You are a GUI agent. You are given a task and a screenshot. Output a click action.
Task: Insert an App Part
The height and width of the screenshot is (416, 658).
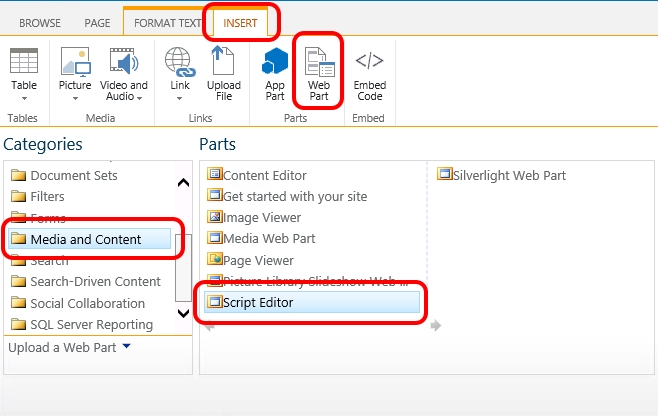pos(275,62)
